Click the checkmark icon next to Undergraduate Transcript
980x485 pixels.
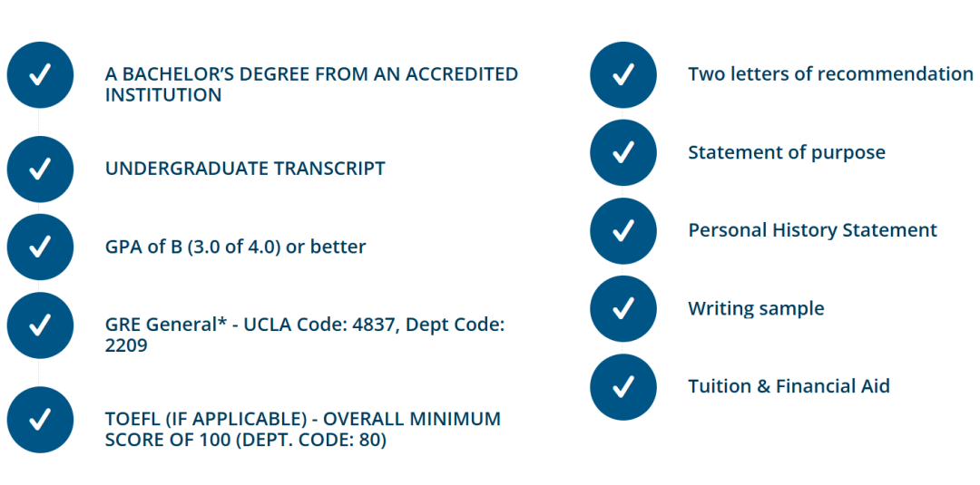point(40,170)
